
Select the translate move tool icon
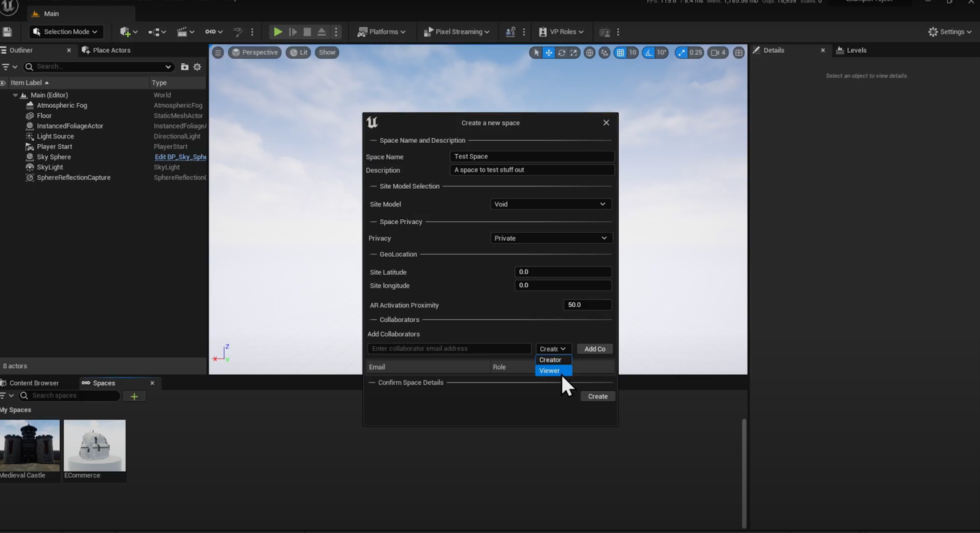point(549,53)
